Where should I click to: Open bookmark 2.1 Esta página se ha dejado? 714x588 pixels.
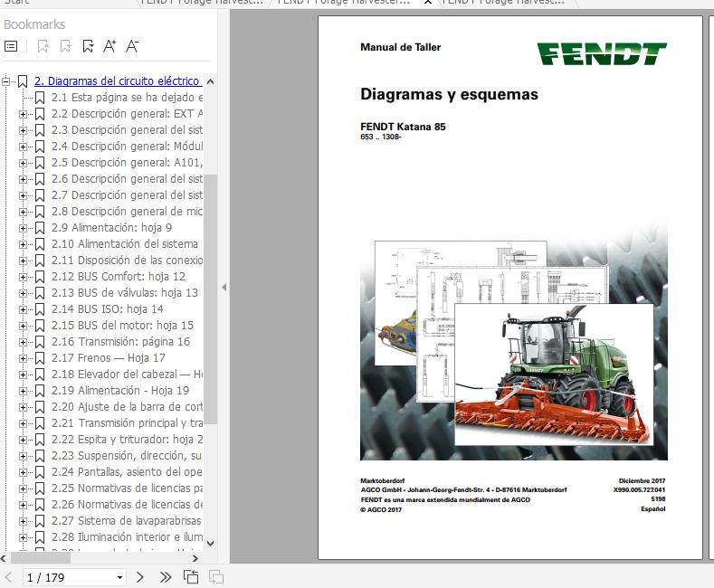[127, 98]
